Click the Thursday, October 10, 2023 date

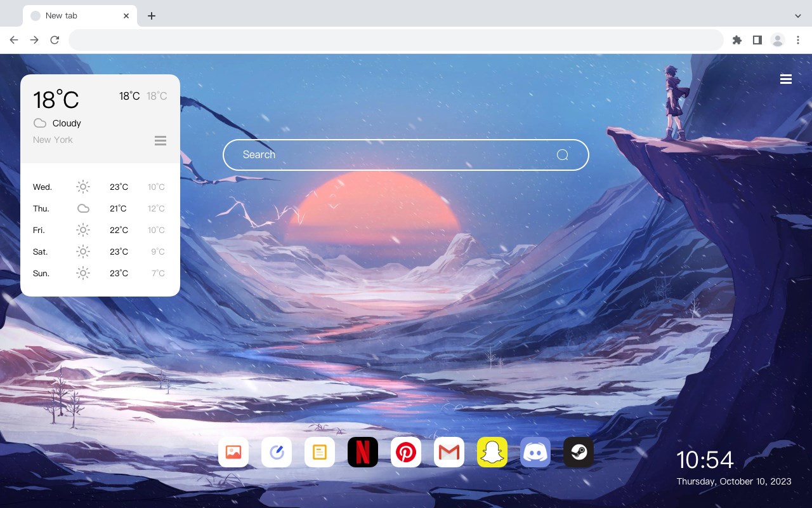pyautogui.click(x=734, y=481)
